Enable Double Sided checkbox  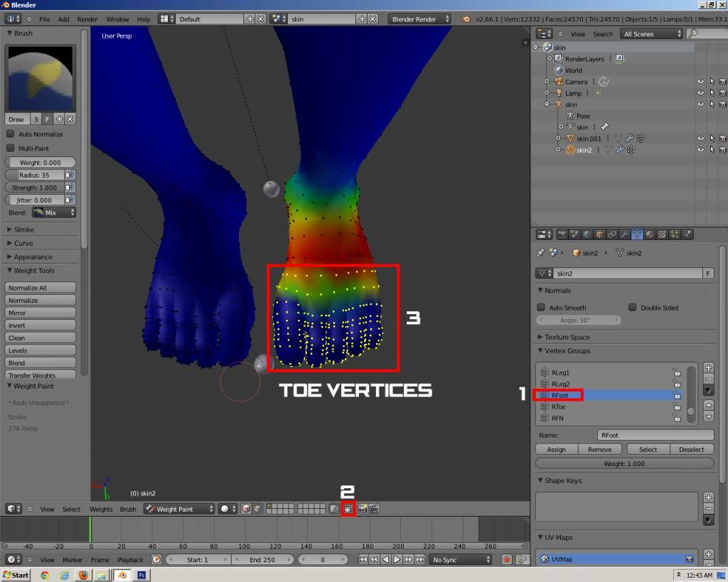pyautogui.click(x=632, y=307)
